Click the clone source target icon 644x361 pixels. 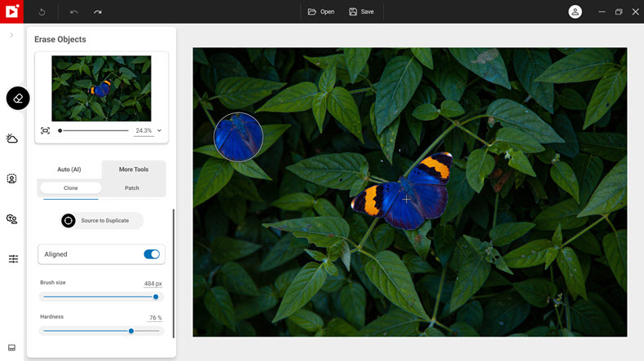click(68, 221)
